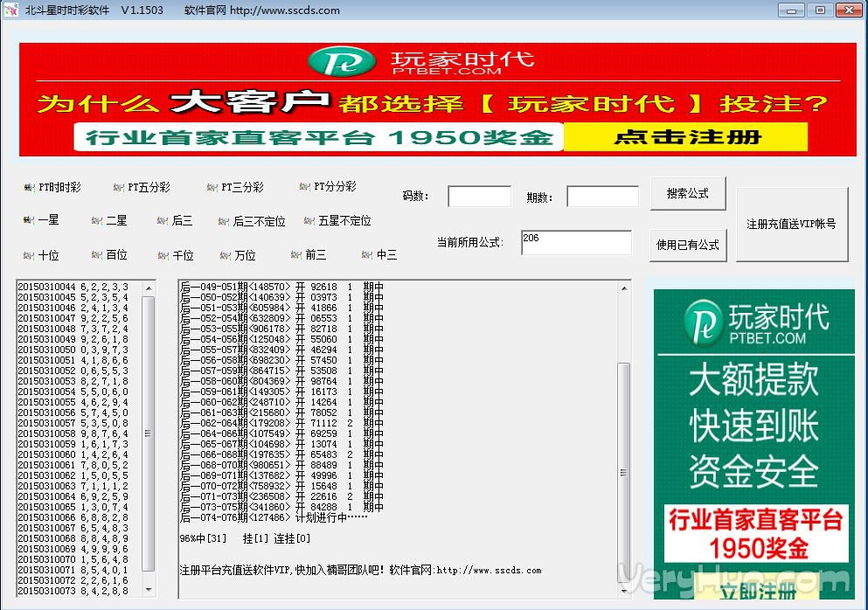The width and height of the screenshot is (868, 610).
Task: Open the red 玩家时代 top banner ad
Action: click(437, 100)
